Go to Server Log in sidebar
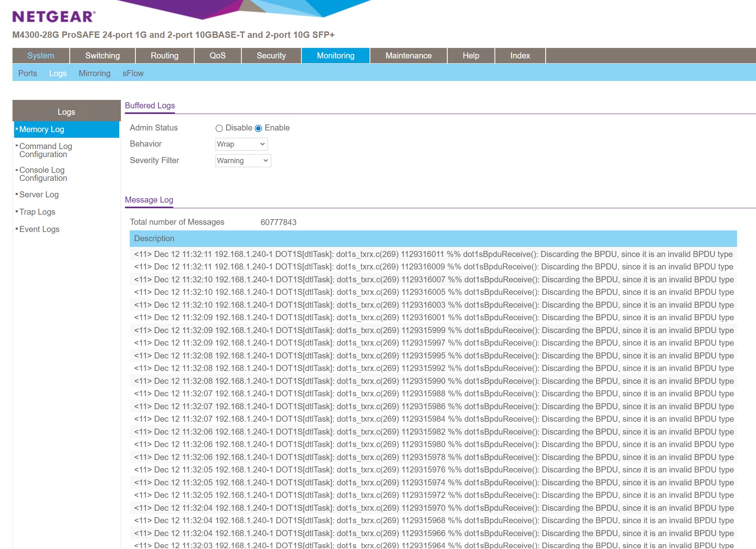Image resolution: width=756 pixels, height=549 pixels. pos(39,195)
